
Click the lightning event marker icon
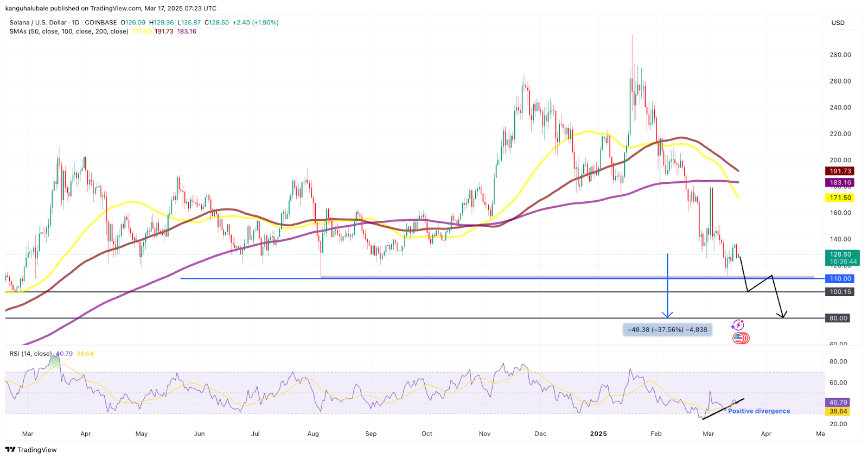[737, 326]
